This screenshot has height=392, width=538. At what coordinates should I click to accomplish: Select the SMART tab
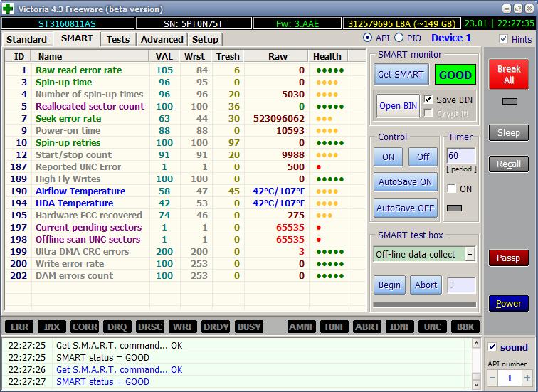point(77,38)
